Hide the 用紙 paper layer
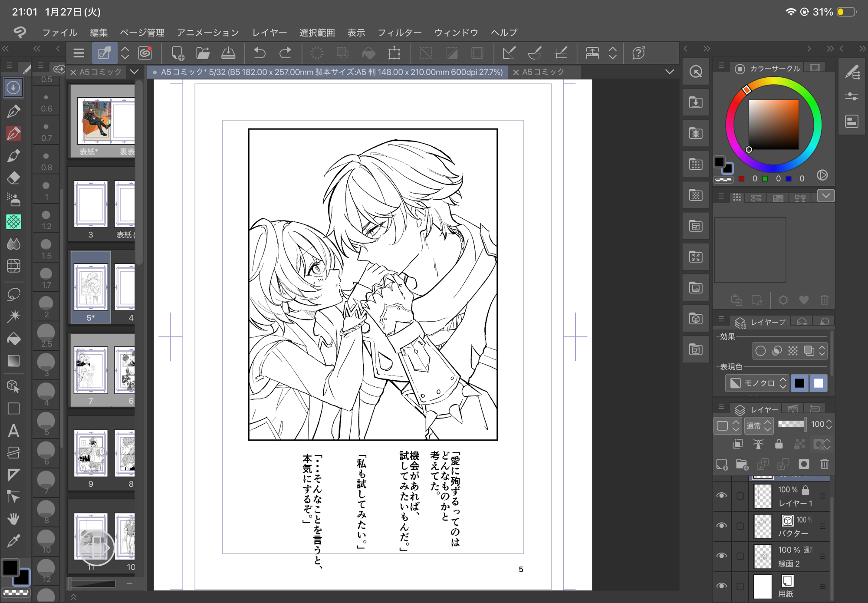Screen dimensions: 868x603 pos(721,586)
